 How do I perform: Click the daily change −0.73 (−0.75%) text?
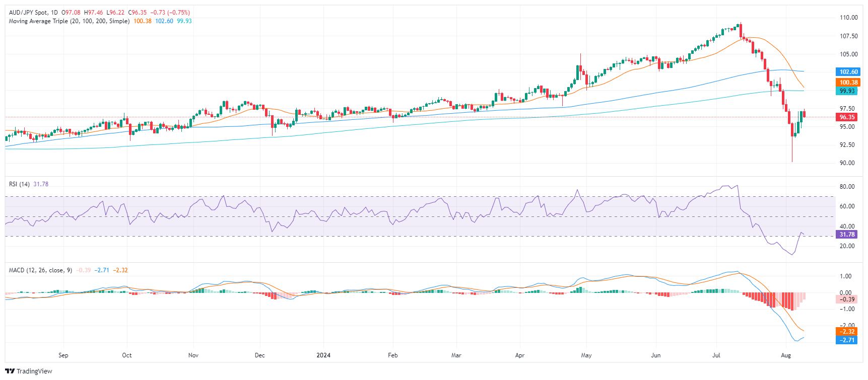coord(170,13)
